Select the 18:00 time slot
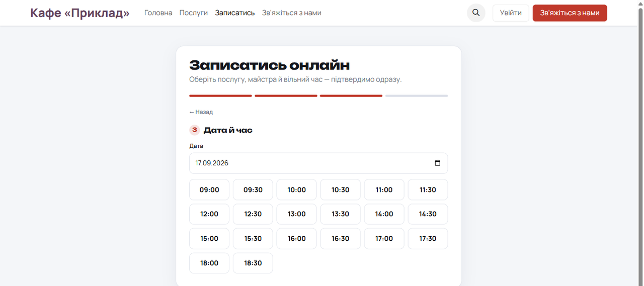This screenshot has height=286, width=644. tap(209, 263)
